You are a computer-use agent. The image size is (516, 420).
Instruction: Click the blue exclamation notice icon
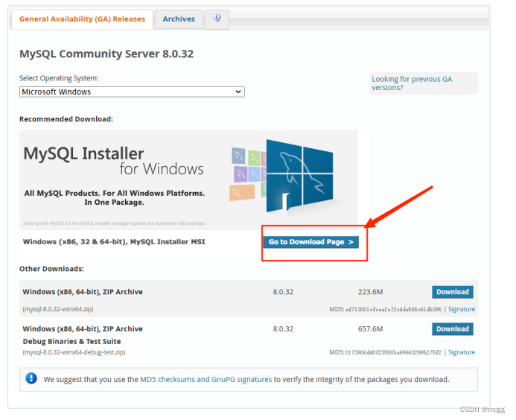(x=31, y=378)
